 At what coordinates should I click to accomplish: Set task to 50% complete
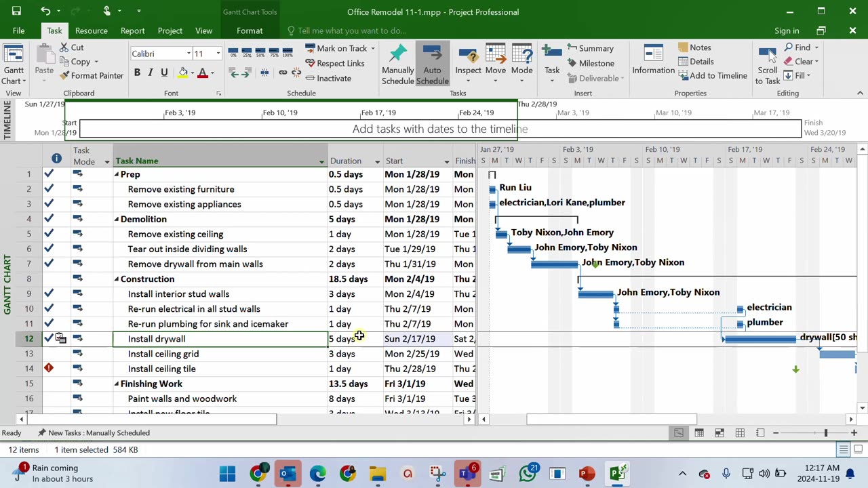(x=260, y=53)
